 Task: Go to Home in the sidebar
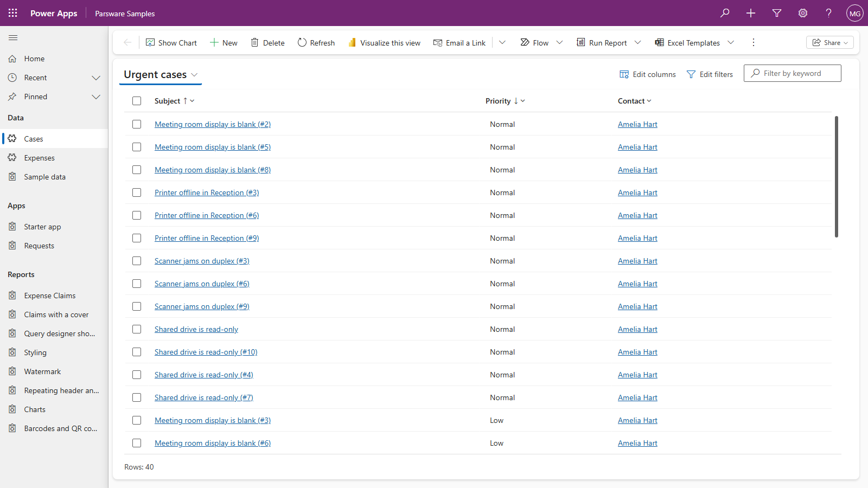click(x=54, y=59)
